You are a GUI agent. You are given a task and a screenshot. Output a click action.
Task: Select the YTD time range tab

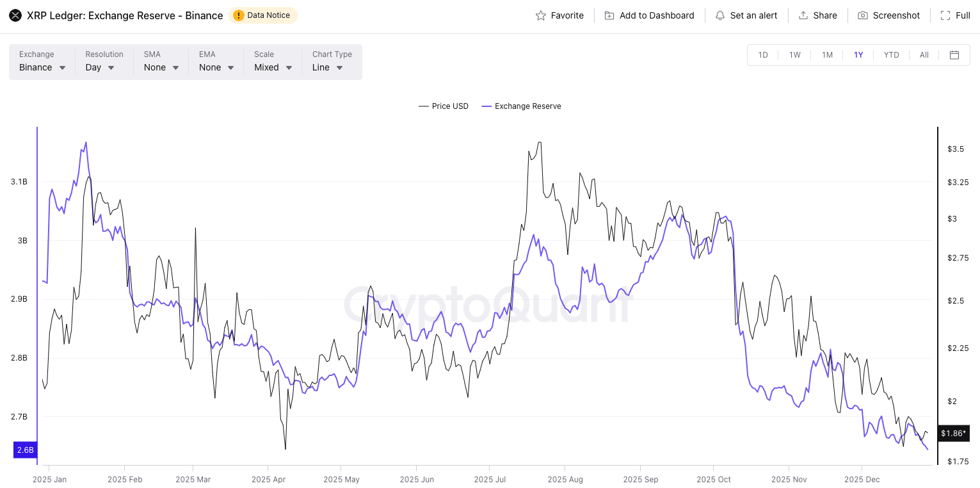[891, 55]
